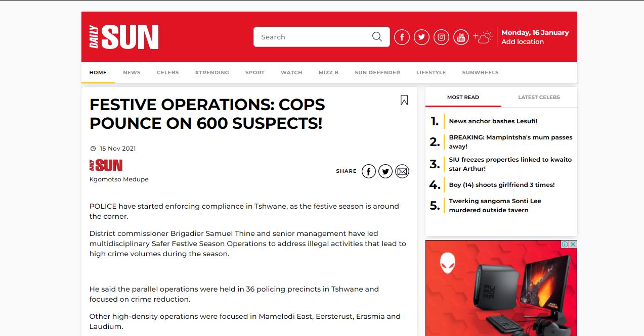Open the NEWS section
Image resolution: width=644 pixels, height=336 pixels.
(132, 72)
